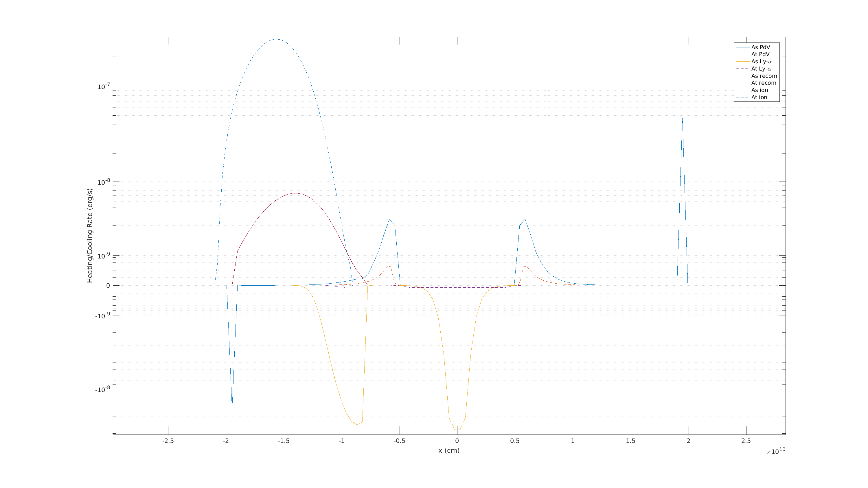
Task: Click the 'As PdV' legend entry
Action: point(756,47)
